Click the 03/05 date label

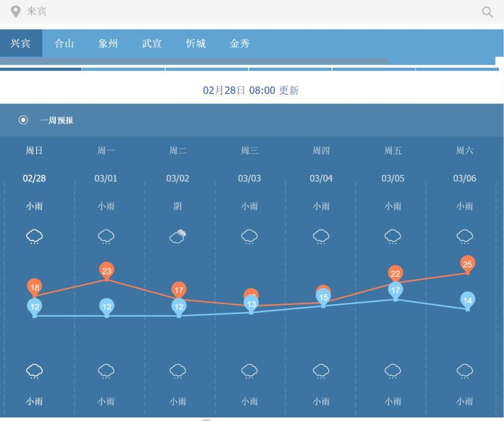click(393, 178)
